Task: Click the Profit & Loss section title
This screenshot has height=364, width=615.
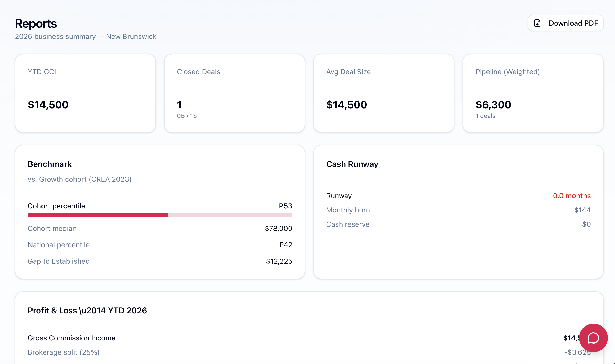Action: [87, 311]
